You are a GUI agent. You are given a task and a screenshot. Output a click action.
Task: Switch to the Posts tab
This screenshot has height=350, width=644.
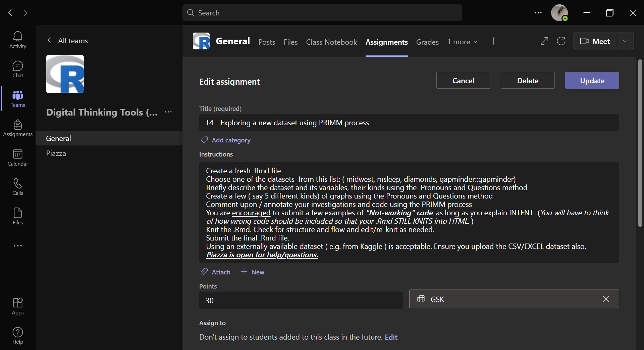click(x=267, y=42)
